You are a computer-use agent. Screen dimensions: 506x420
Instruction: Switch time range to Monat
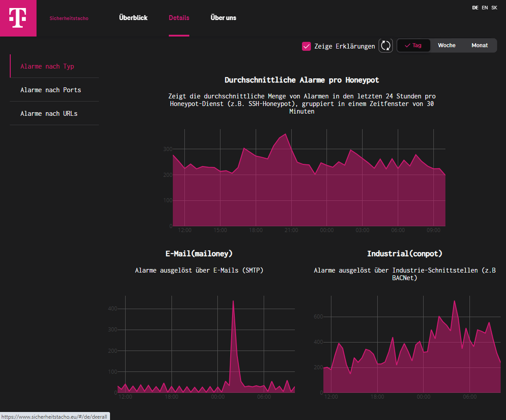point(479,45)
